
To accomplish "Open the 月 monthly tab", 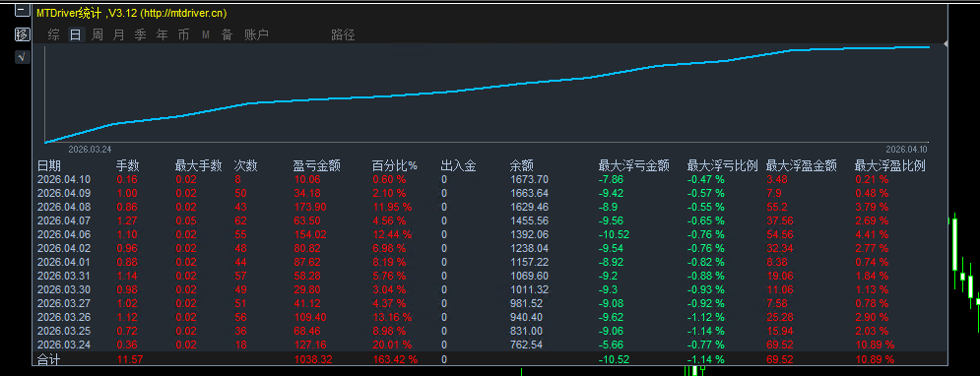I will pyautogui.click(x=119, y=35).
